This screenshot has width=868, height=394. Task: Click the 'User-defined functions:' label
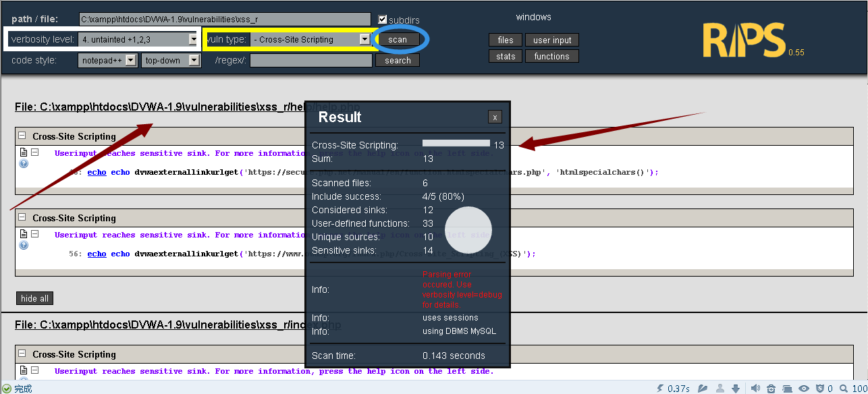click(x=360, y=223)
